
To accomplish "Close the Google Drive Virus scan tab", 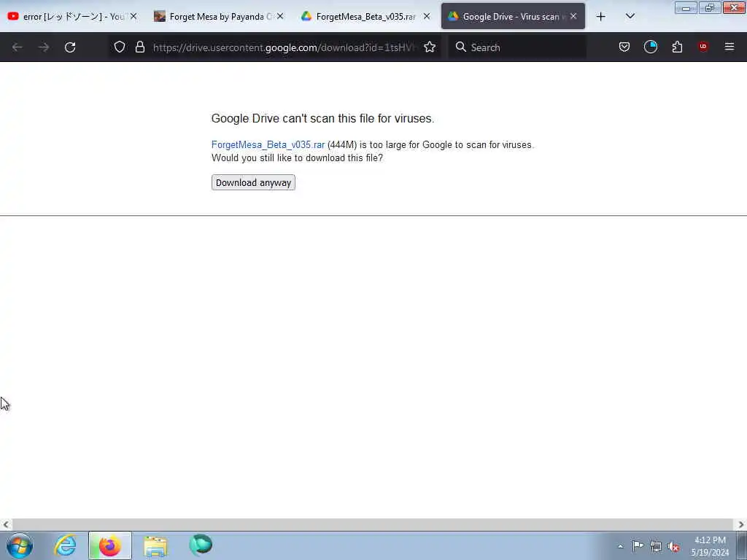I will (573, 17).
